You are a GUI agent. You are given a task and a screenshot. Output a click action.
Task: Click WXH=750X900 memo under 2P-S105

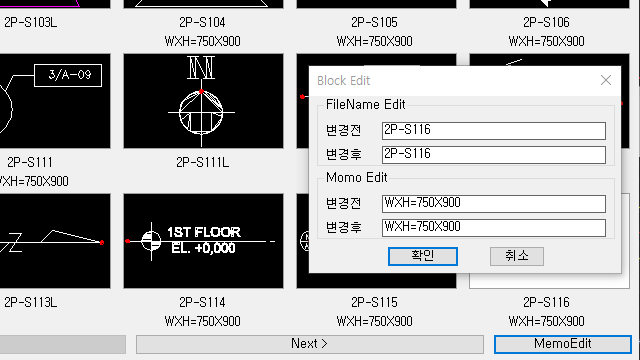point(374,42)
